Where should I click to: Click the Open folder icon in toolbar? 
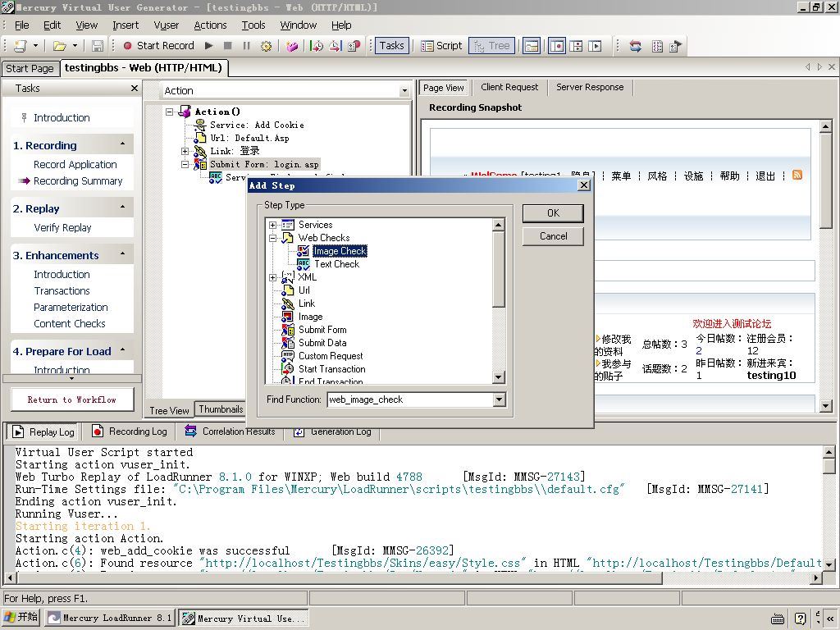click(x=59, y=46)
